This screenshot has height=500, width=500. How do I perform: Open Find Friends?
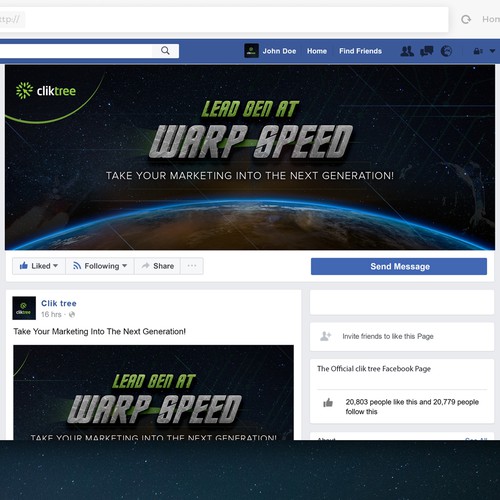[x=360, y=51]
